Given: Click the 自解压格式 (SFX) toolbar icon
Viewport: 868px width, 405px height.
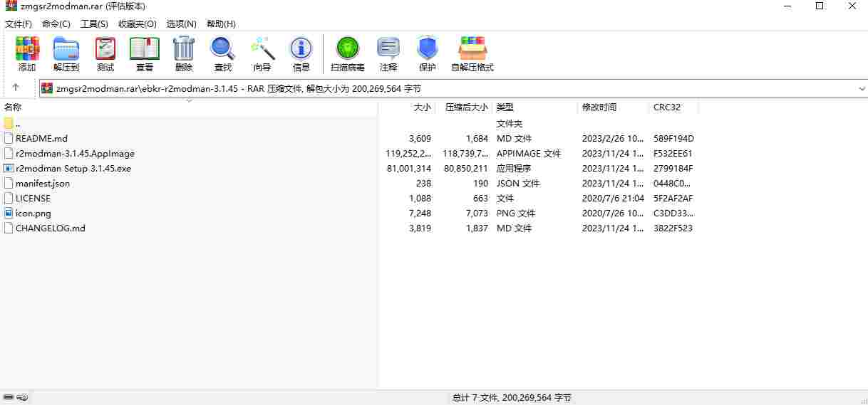Looking at the screenshot, I should [x=472, y=49].
